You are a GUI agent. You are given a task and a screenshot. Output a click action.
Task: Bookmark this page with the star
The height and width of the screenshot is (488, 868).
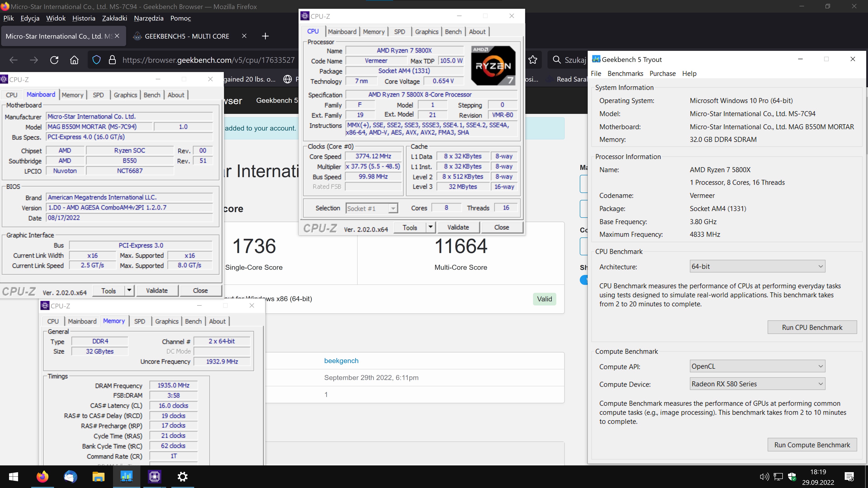533,60
